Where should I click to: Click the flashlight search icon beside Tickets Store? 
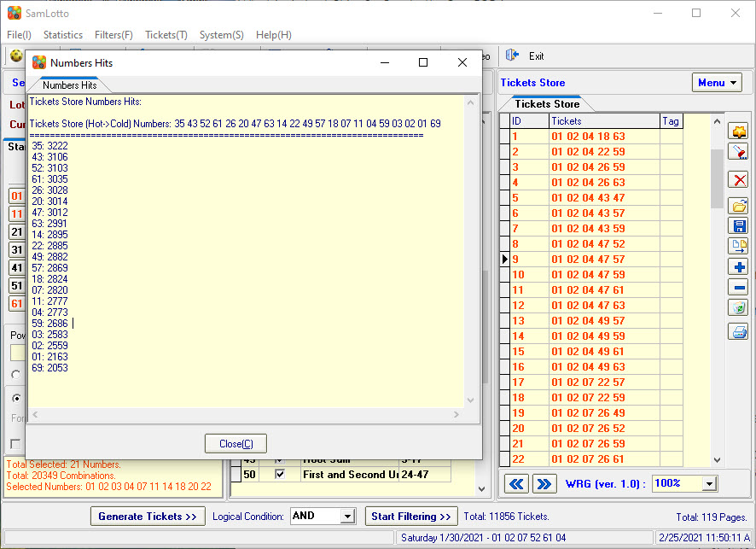(x=738, y=152)
